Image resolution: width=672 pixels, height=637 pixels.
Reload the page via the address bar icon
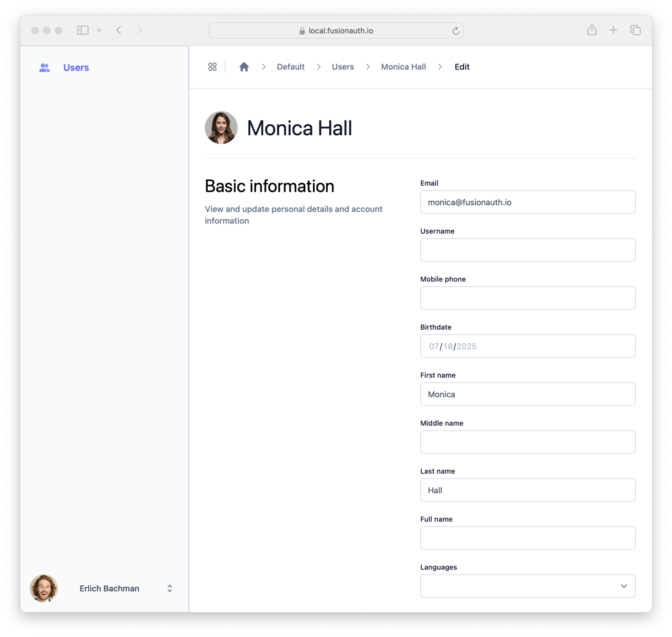point(456,30)
